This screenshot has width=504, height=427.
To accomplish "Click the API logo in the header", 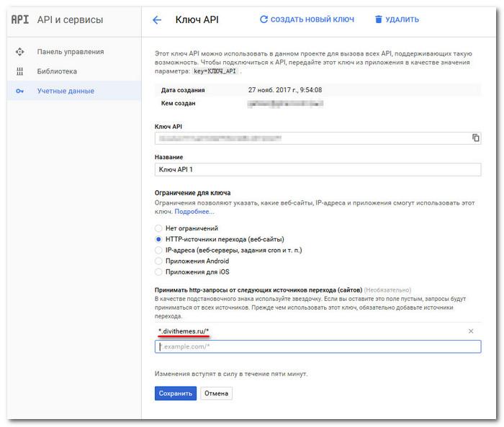I will coord(19,19).
